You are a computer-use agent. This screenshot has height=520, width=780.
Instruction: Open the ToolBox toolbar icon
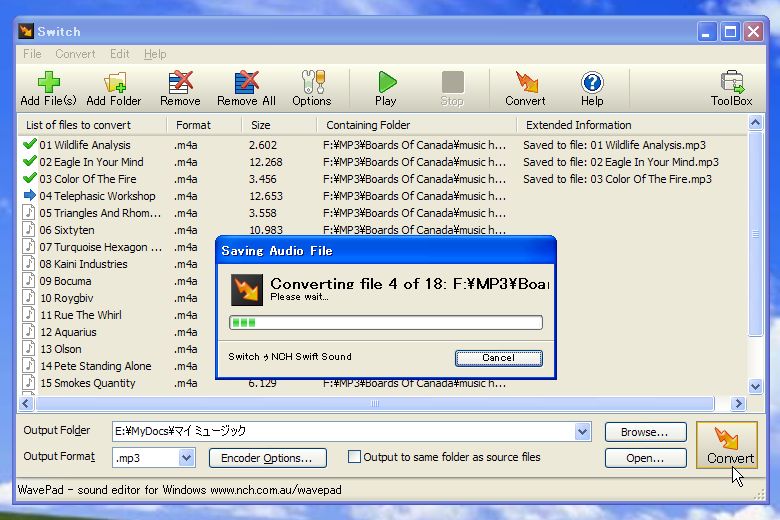[732, 82]
